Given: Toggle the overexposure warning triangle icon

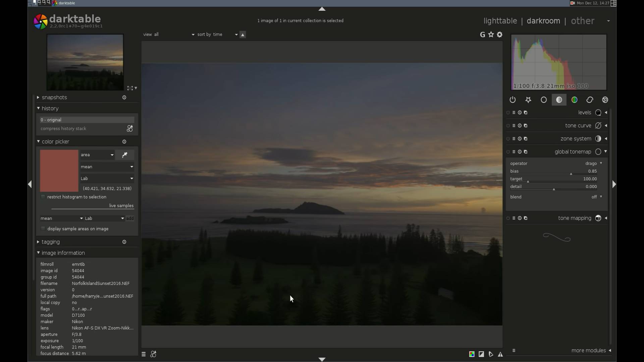Looking at the screenshot, I should (500, 354).
